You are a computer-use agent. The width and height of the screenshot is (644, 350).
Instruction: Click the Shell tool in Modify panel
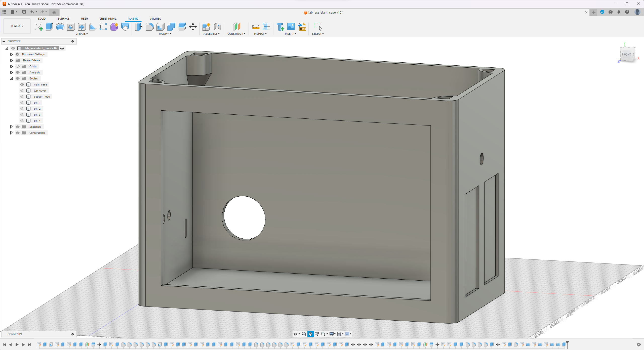(160, 27)
